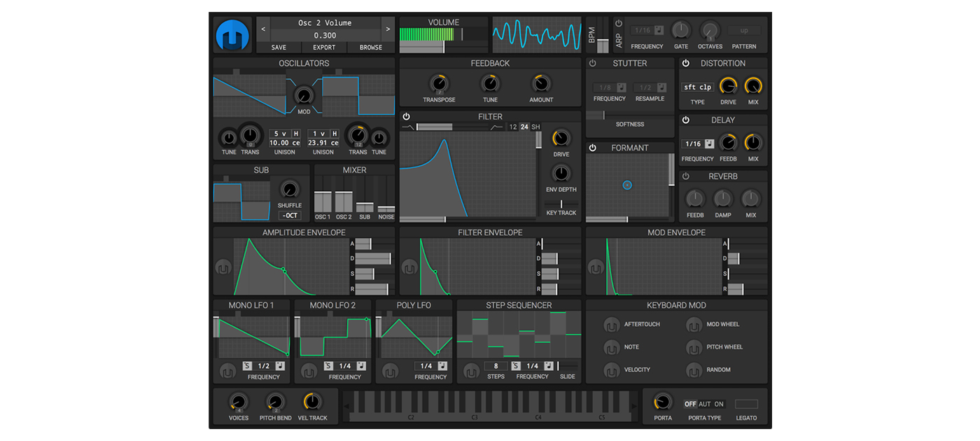This screenshot has width=980, height=441.
Task: Click the Stutter softness slider
Action: tap(630, 115)
